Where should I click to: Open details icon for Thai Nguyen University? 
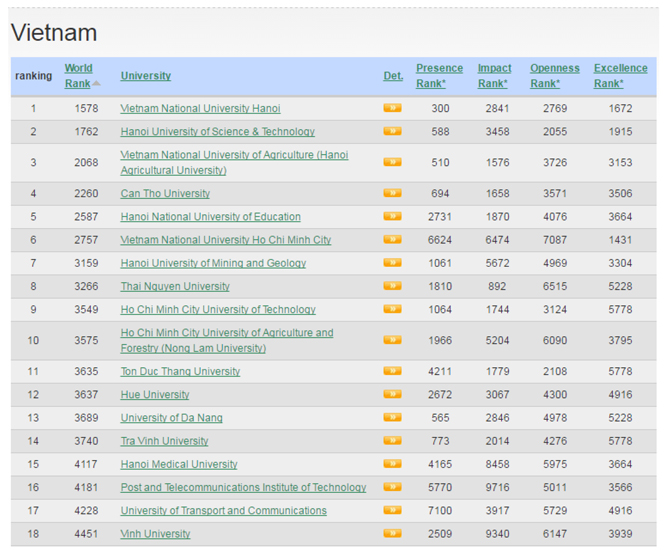coord(392,286)
